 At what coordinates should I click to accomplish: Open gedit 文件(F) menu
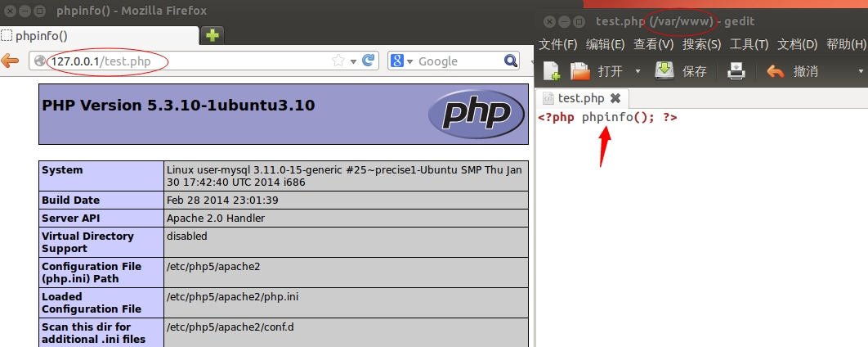click(x=558, y=44)
